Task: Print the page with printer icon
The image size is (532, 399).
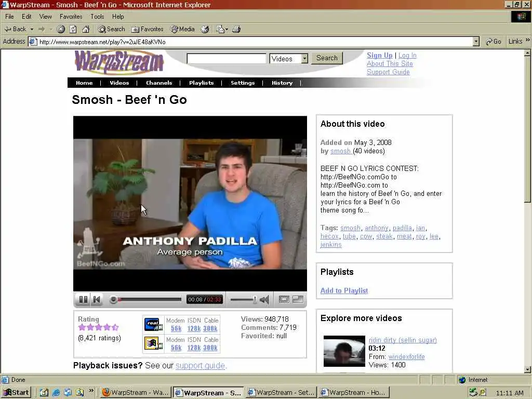Action: [x=236, y=29]
